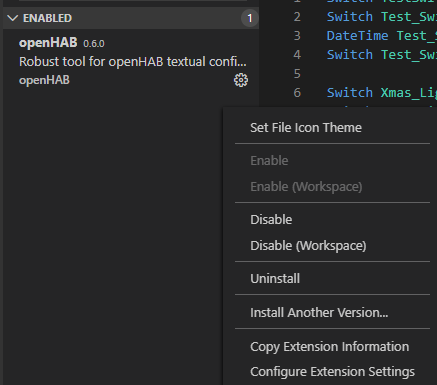Screen dimensions: 437x385
Task: Click line number 4 in the editor
Action: coord(297,55)
